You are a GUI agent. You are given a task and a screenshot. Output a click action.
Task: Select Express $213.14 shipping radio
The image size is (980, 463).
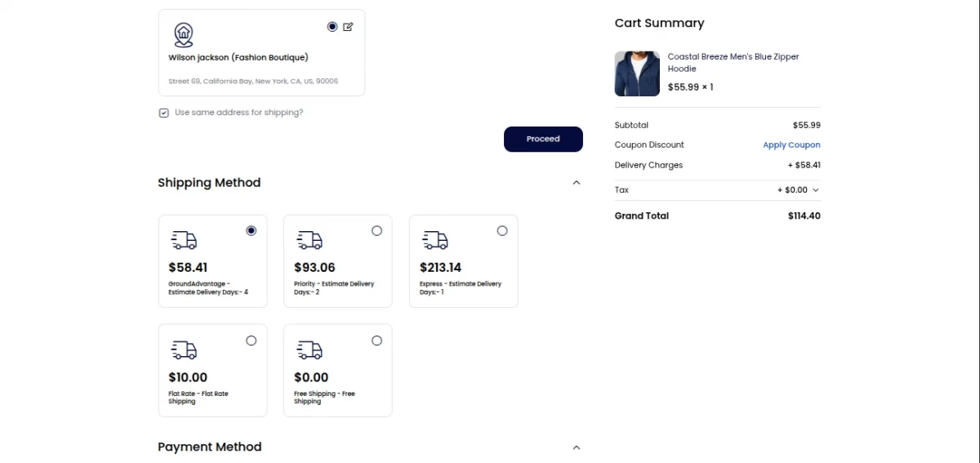click(x=502, y=231)
